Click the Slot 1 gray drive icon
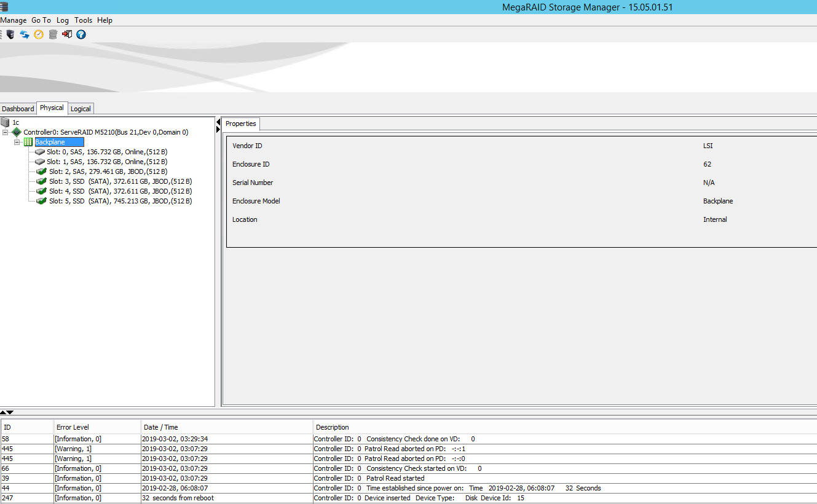The height and width of the screenshot is (504, 817). tap(40, 162)
